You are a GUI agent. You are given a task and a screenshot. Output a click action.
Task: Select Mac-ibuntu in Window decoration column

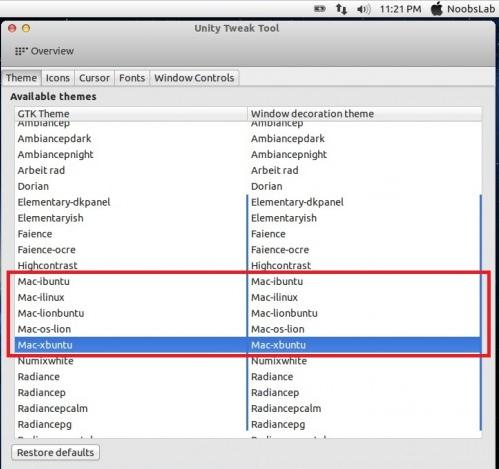point(364,282)
